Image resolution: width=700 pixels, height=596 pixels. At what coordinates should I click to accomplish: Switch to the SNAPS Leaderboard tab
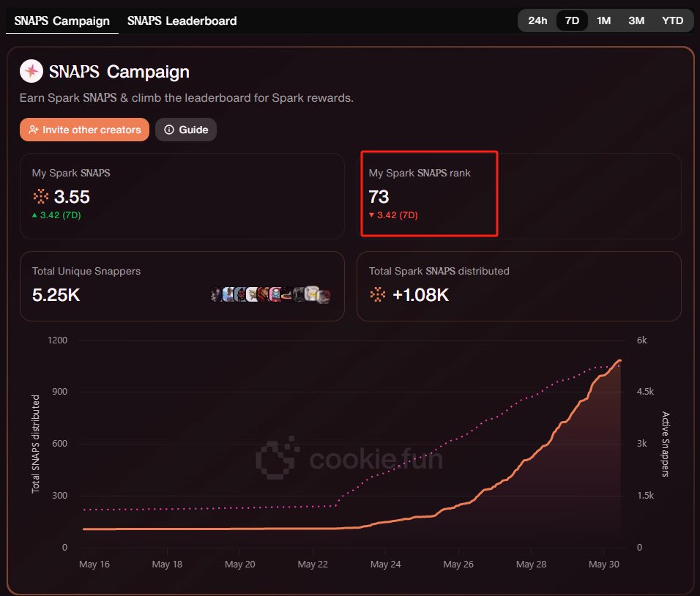[182, 21]
